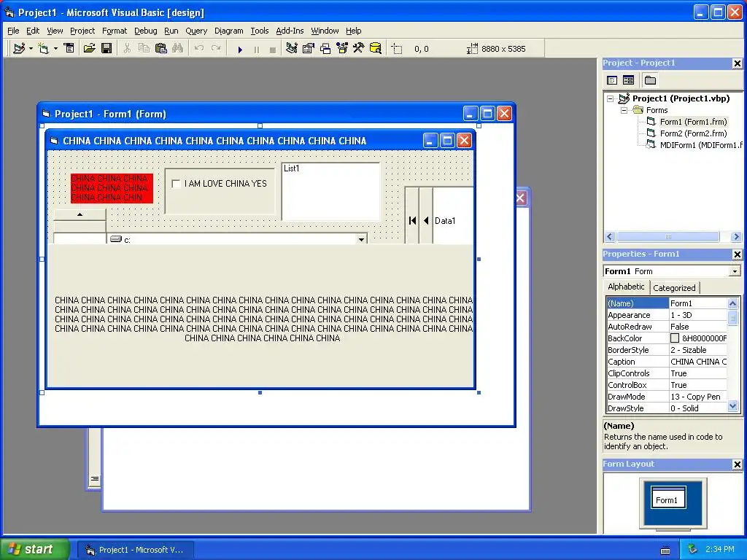This screenshot has height=560, width=747.
Task: Click the up arrow on the scrollbar control
Action: (80, 215)
